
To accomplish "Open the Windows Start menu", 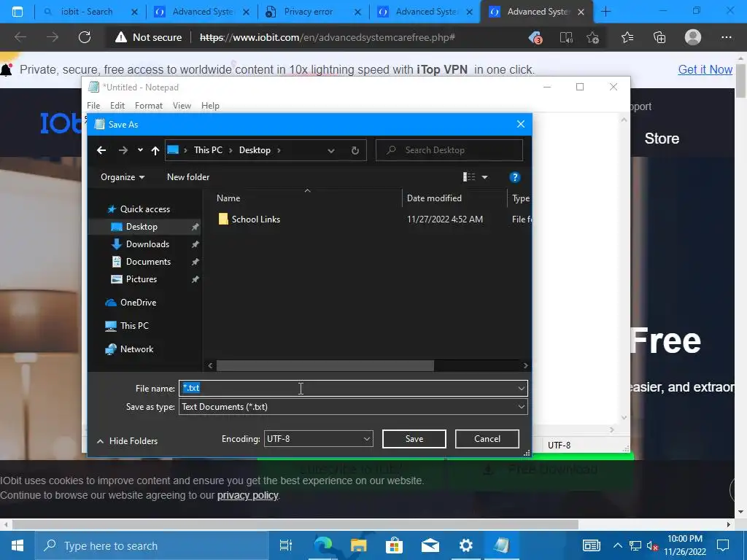I will [18, 545].
